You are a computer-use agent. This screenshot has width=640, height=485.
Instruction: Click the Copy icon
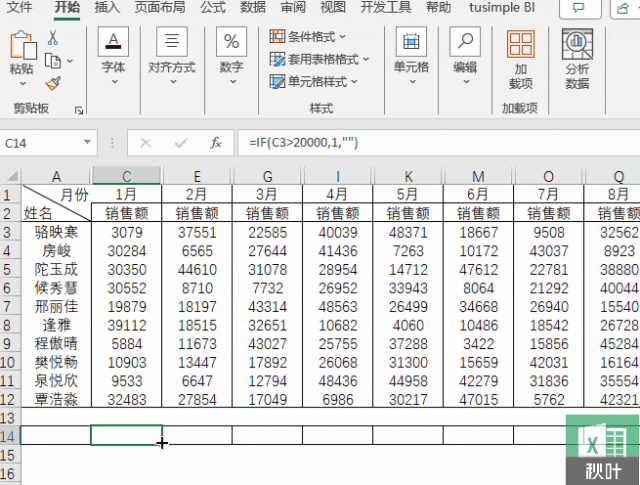[x=53, y=61]
